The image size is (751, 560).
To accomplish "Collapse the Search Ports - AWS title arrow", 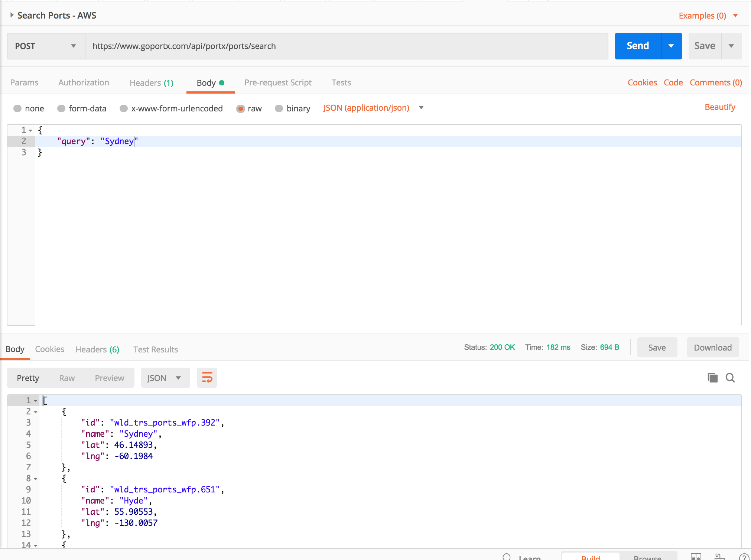I will pos(12,15).
